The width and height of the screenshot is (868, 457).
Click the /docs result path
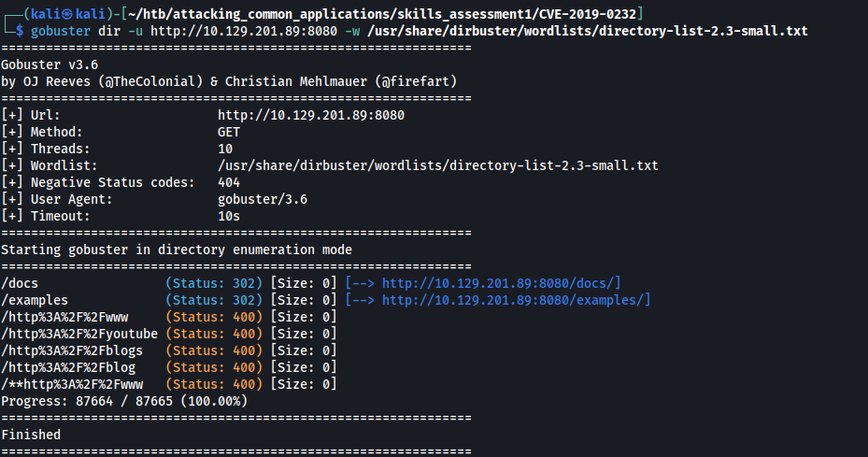pyautogui.click(x=20, y=283)
